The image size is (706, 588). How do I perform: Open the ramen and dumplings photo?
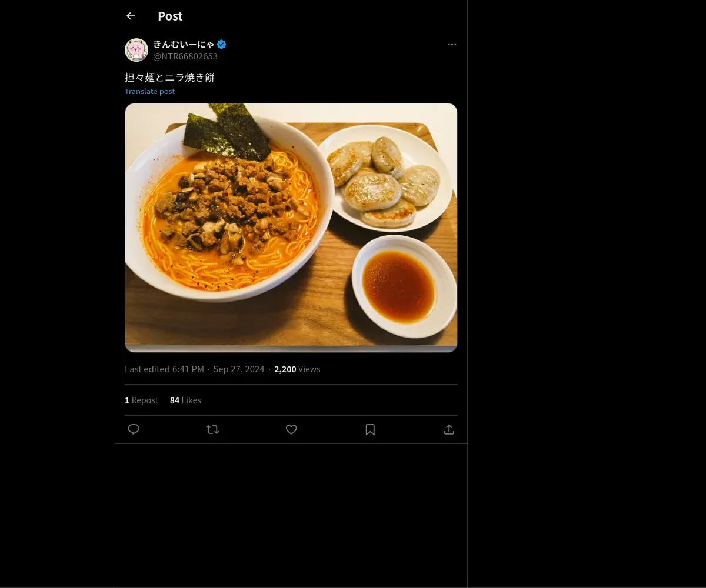point(291,228)
